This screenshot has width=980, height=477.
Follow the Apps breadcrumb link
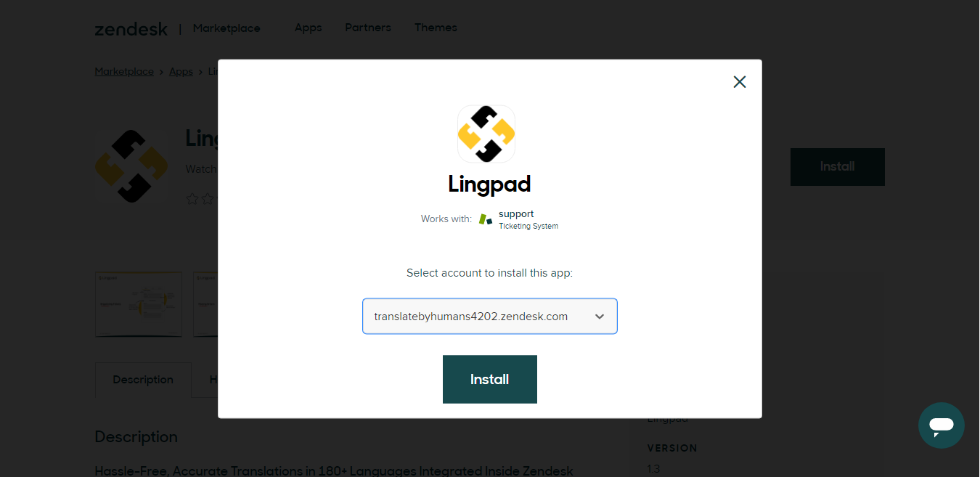click(181, 72)
